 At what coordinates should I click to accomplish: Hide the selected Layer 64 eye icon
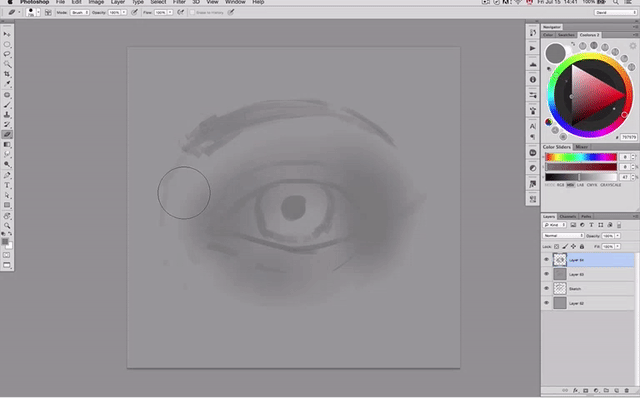click(547, 260)
